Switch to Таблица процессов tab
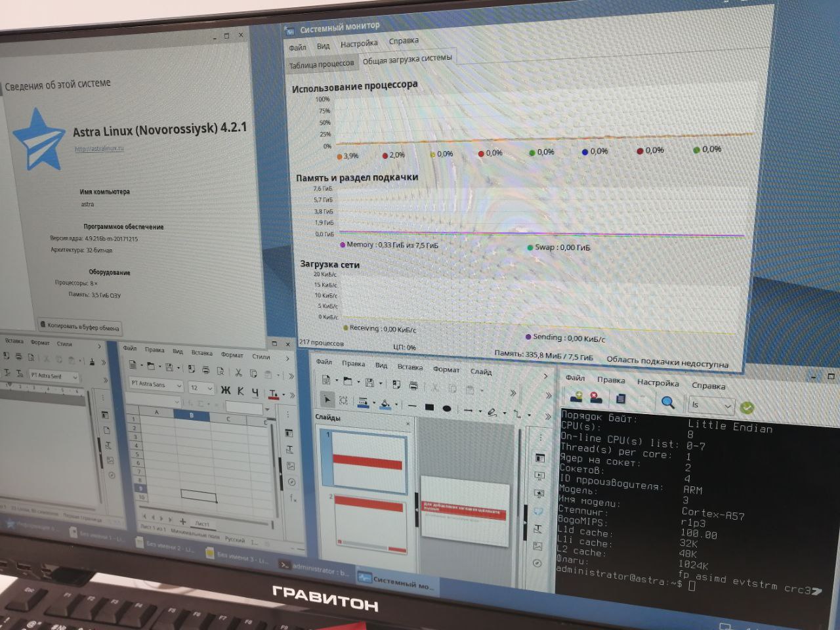The width and height of the screenshot is (840, 630). (322, 64)
